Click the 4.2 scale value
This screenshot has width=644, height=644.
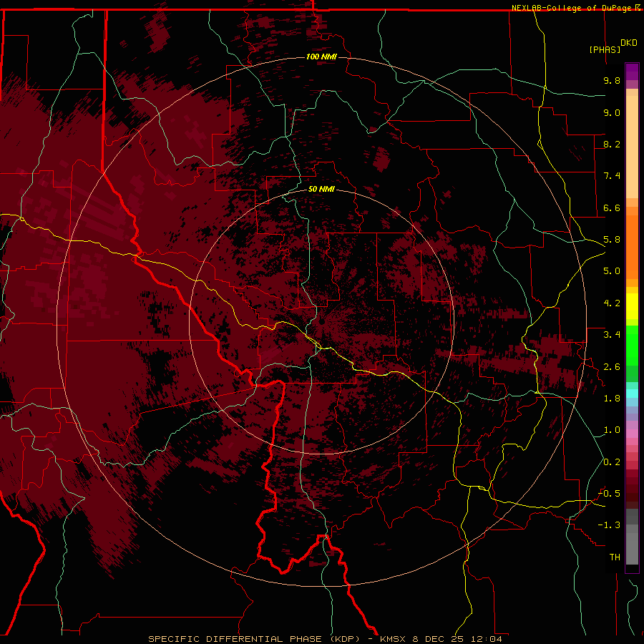[x=612, y=303]
